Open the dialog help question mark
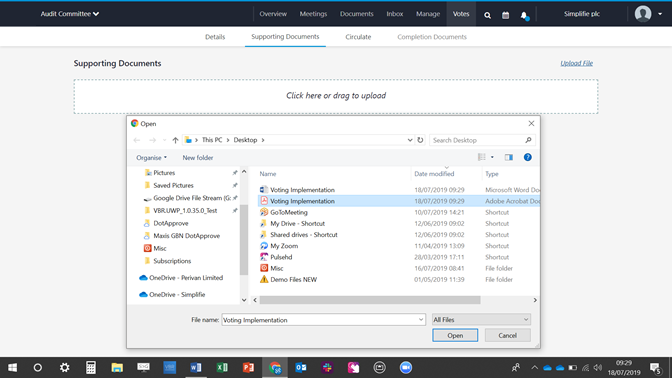Image resolution: width=672 pixels, height=378 pixels. (x=528, y=157)
